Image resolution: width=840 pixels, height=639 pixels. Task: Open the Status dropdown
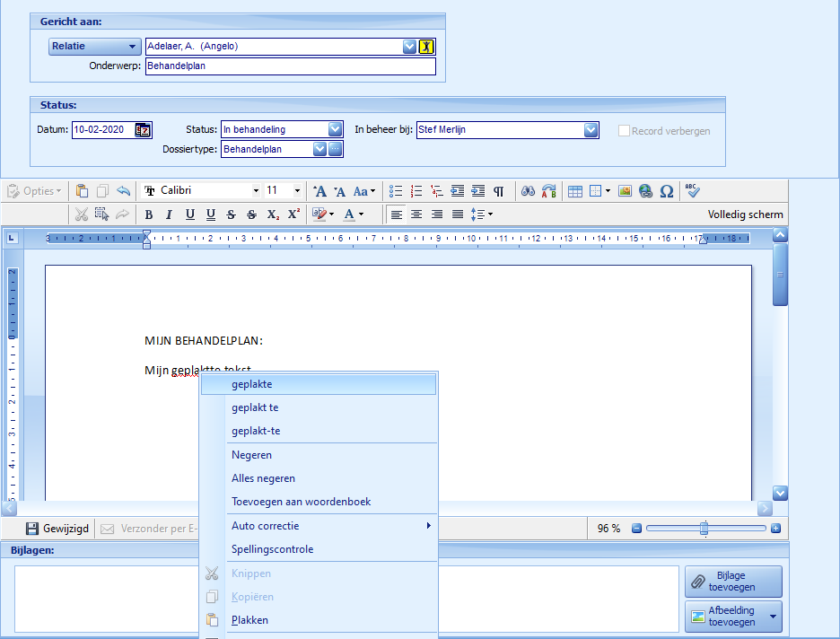(x=336, y=130)
